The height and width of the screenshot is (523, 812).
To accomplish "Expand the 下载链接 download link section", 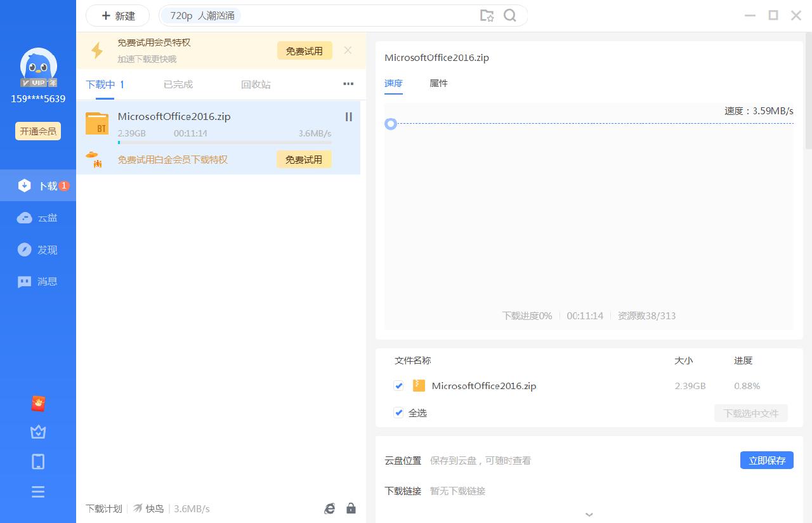I will (589, 514).
